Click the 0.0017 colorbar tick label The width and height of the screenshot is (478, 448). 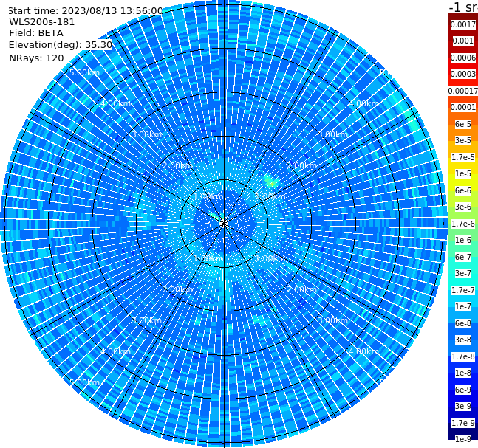tap(463, 24)
